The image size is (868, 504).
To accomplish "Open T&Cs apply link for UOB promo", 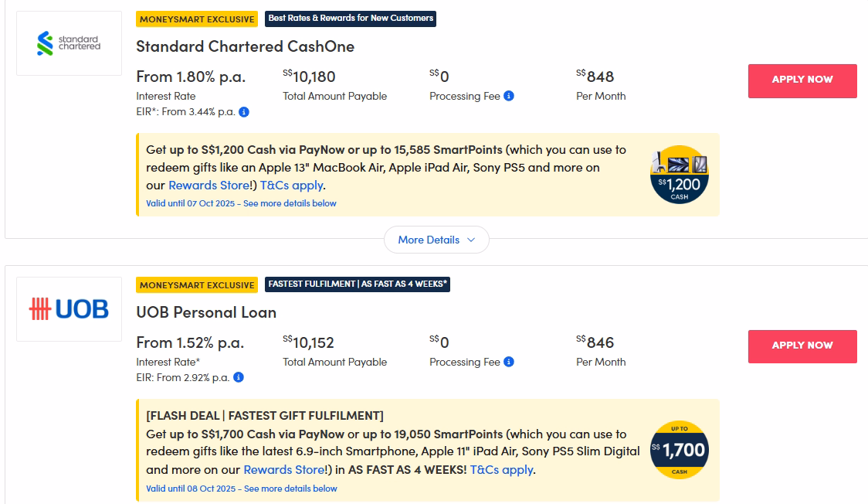I will pyautogui.click(x=501, y=470).
